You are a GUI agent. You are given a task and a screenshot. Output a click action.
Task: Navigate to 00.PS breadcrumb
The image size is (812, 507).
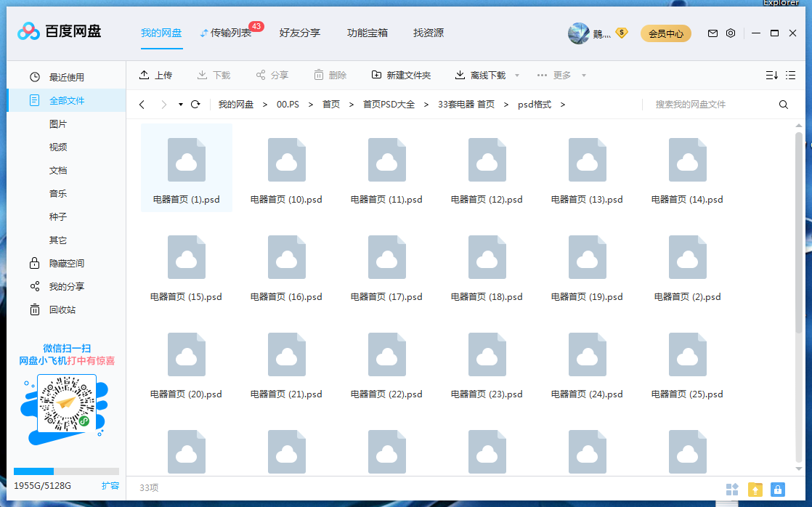(288, 105)
